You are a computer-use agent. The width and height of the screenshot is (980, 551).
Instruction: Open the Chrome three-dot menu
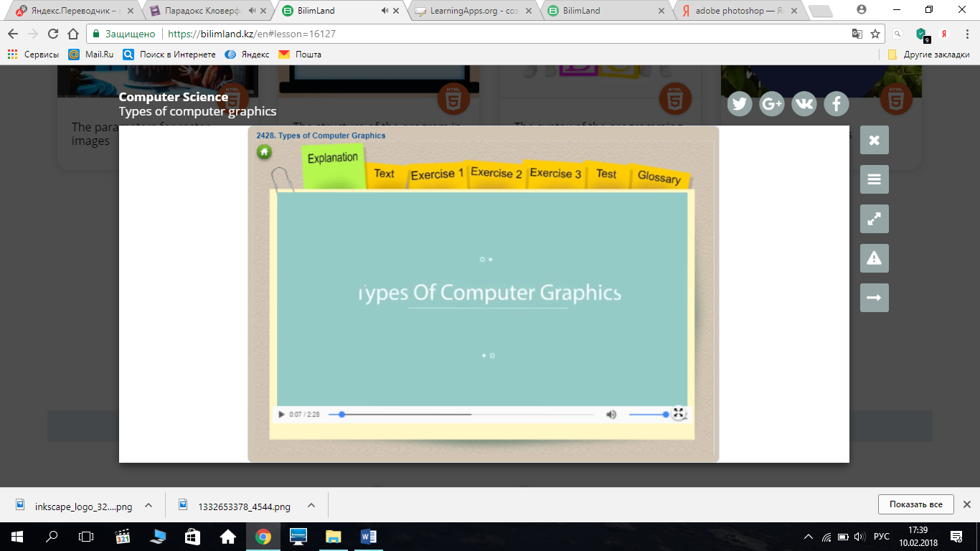point(966,34)
